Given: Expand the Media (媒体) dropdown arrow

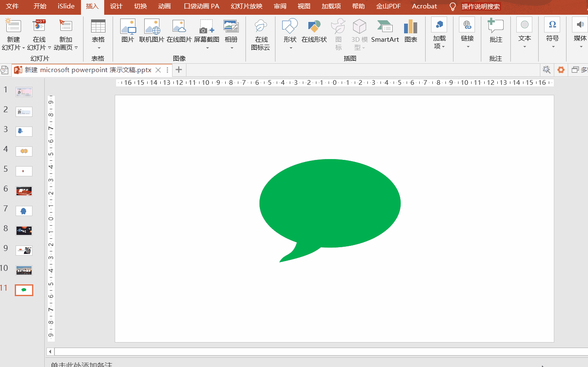Looking at the screenshot, I should [581, 47].
